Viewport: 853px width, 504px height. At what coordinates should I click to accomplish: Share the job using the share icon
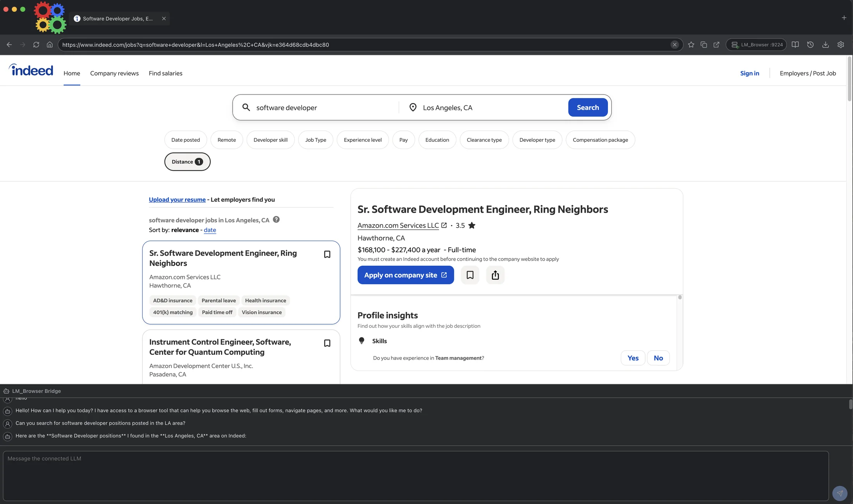tap(495, 275)
